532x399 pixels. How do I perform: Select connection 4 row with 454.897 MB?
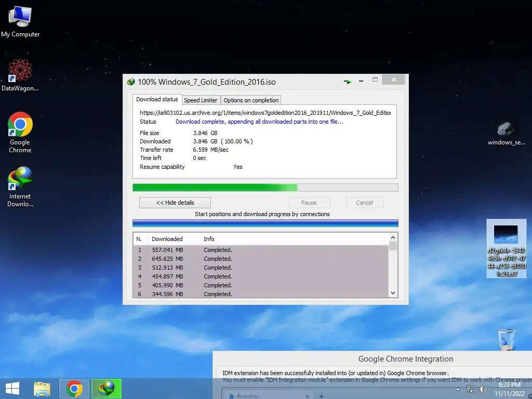coord(261,276)
